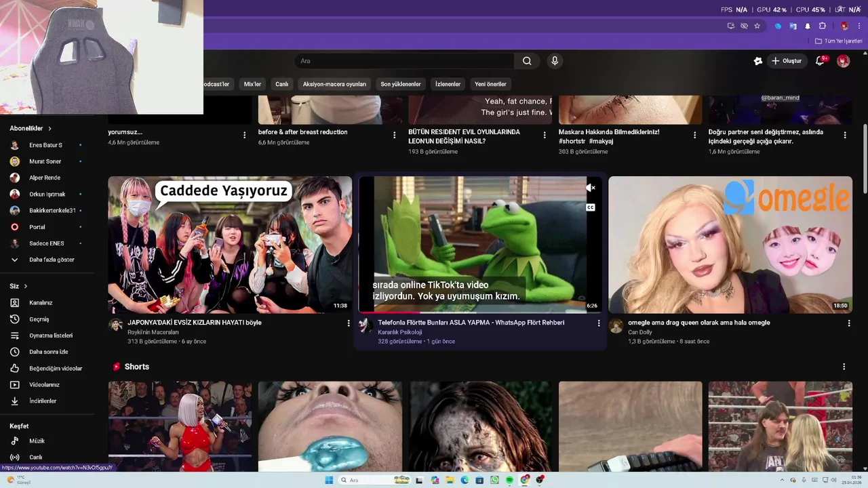Image resolution: width=868 pixels, height=488 pixels.
Task: Open Karanlık Psikoloji channel link
Action: tap(399, 332)
